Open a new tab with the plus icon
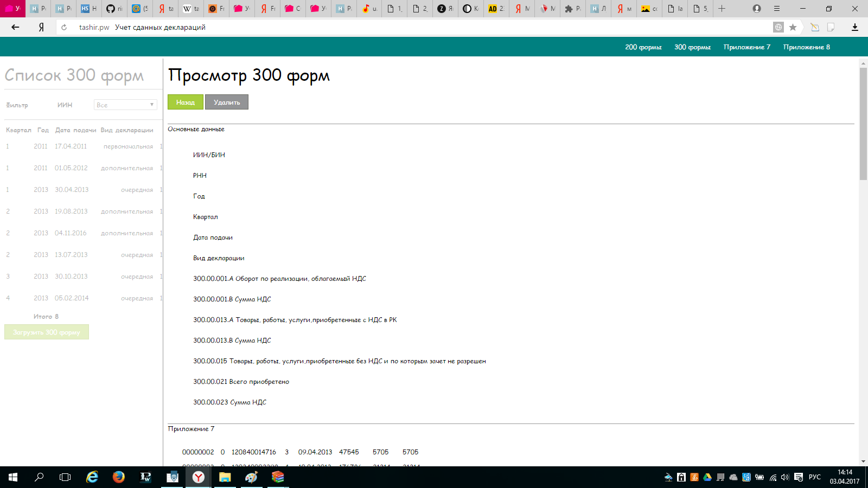 click(x=722, y=9)
